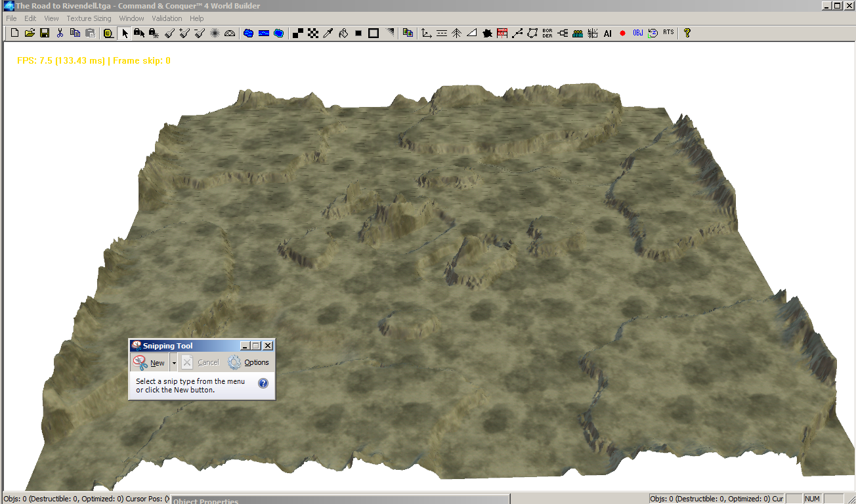Screen dimensions: 856x504
Task: Select the mound dome tool
Action: tap(230, 33)
